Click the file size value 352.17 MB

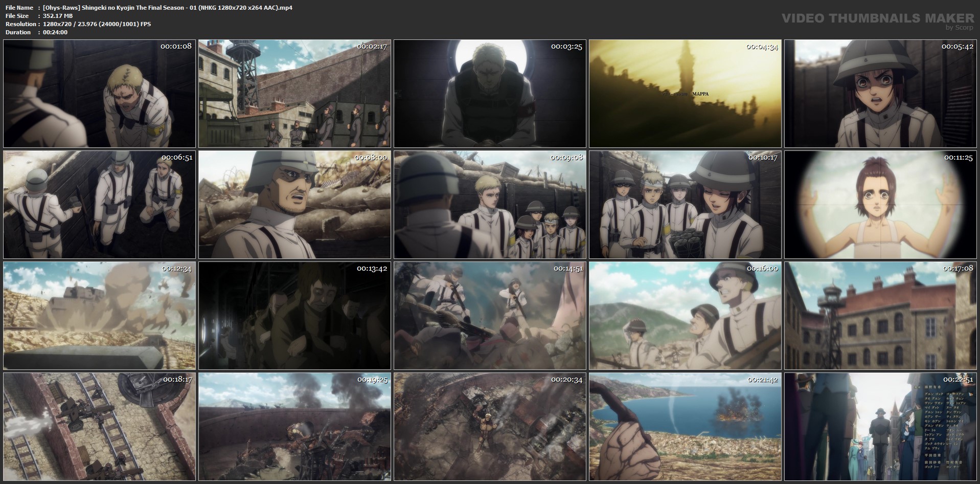[x=58, y=16]
